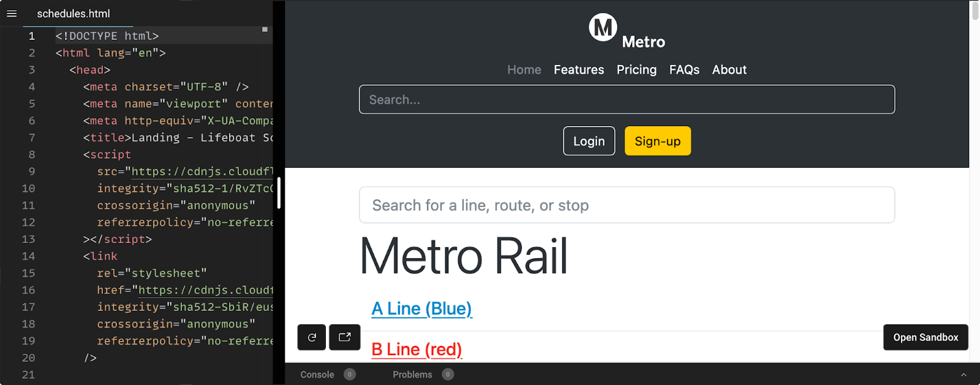This screenshot has height=385, width=980.
Task: Open the Problems tab
Action: point(412,375)
